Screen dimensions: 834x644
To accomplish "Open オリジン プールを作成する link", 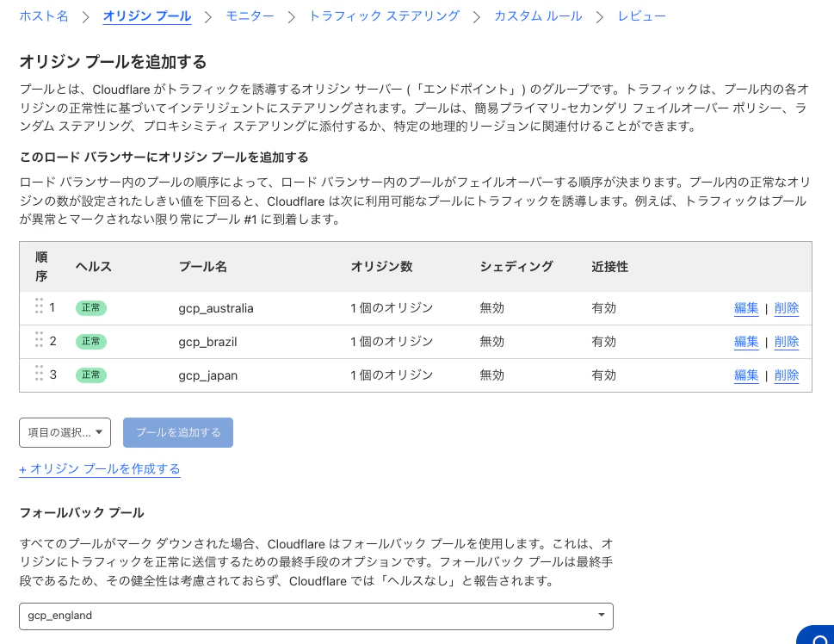I will pos(98,469).
